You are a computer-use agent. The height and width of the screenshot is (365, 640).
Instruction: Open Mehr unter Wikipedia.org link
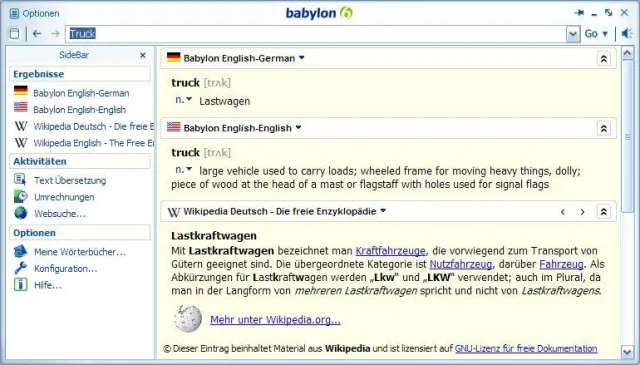(275, 320)
